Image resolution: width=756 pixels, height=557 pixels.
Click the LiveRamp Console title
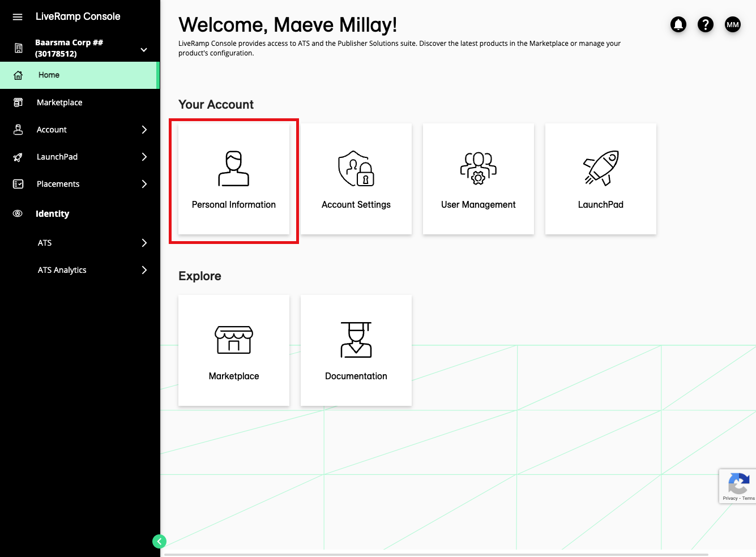click(x=78, y=16)
